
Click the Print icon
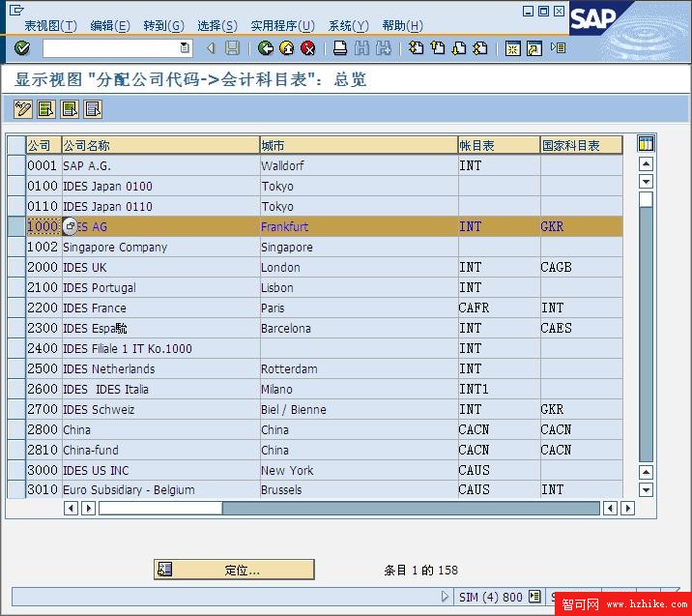point(340,48)
